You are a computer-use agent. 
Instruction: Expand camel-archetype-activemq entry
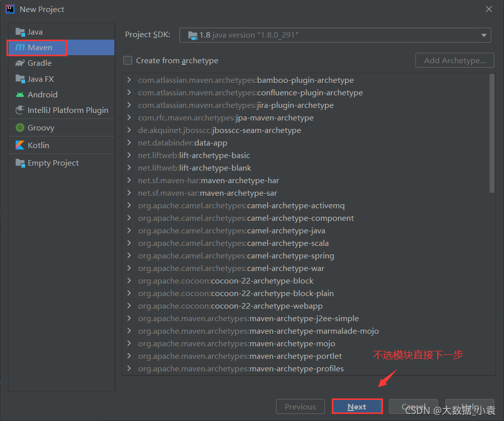tap(129, 205)
